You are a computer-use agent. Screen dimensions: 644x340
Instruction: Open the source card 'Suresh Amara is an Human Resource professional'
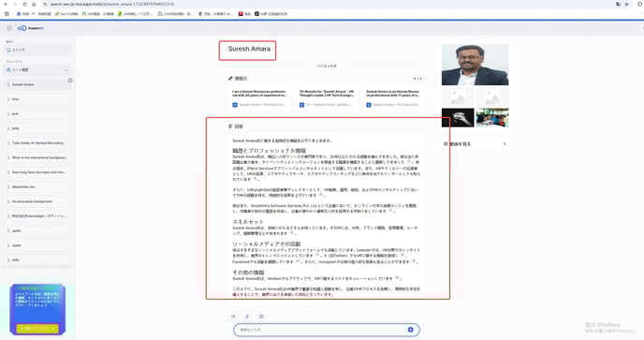pos(393,97)
